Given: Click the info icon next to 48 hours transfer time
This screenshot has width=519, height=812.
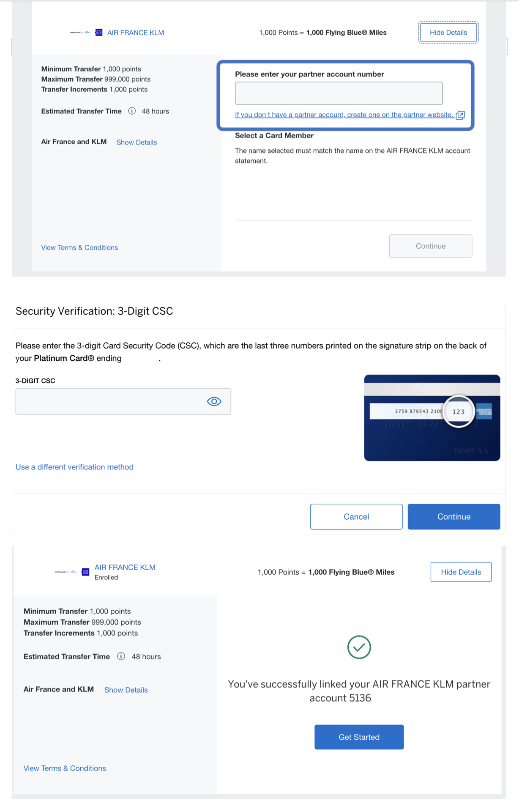Looking at the screenshot, I should tap(121, 656).
